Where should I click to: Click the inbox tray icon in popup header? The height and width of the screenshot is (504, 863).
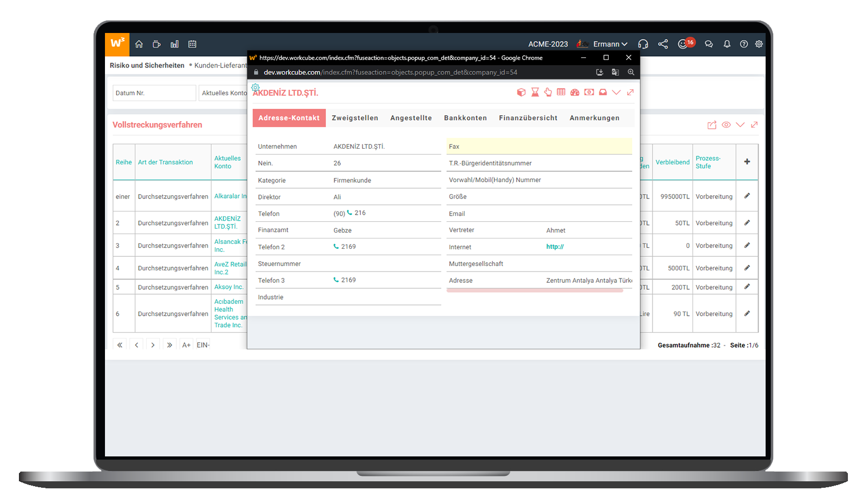click(603, 92)
